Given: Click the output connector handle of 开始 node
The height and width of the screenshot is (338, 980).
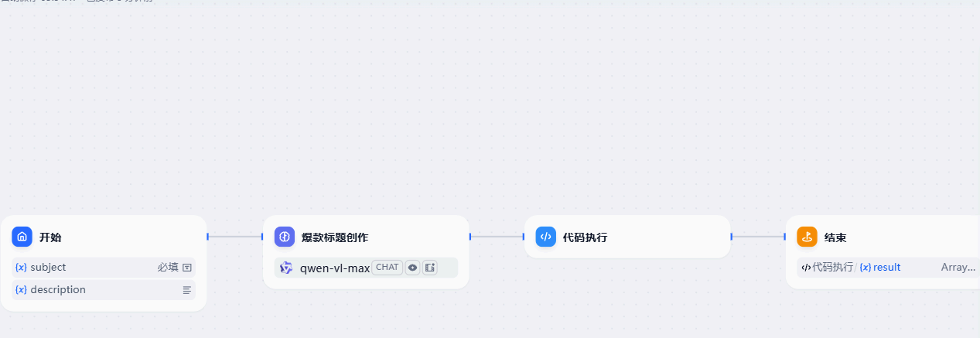Looking at the screenshot, I should tap(207, 237).
